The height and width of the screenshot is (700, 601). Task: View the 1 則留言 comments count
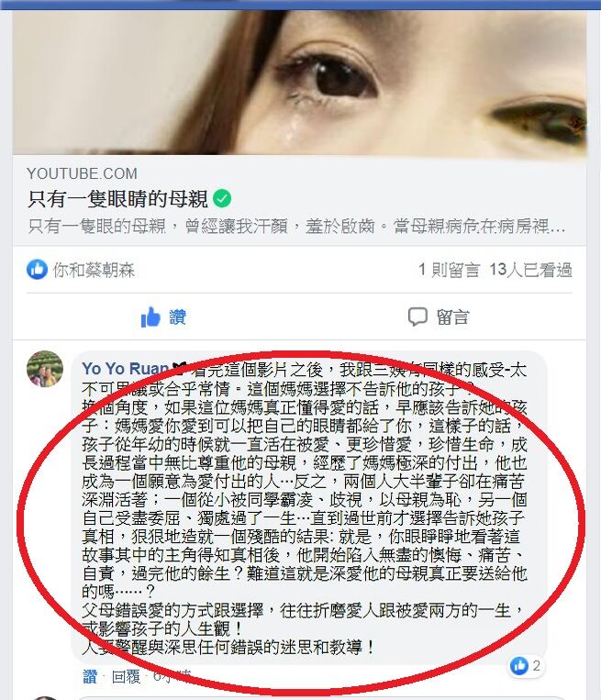pos(449,270)
